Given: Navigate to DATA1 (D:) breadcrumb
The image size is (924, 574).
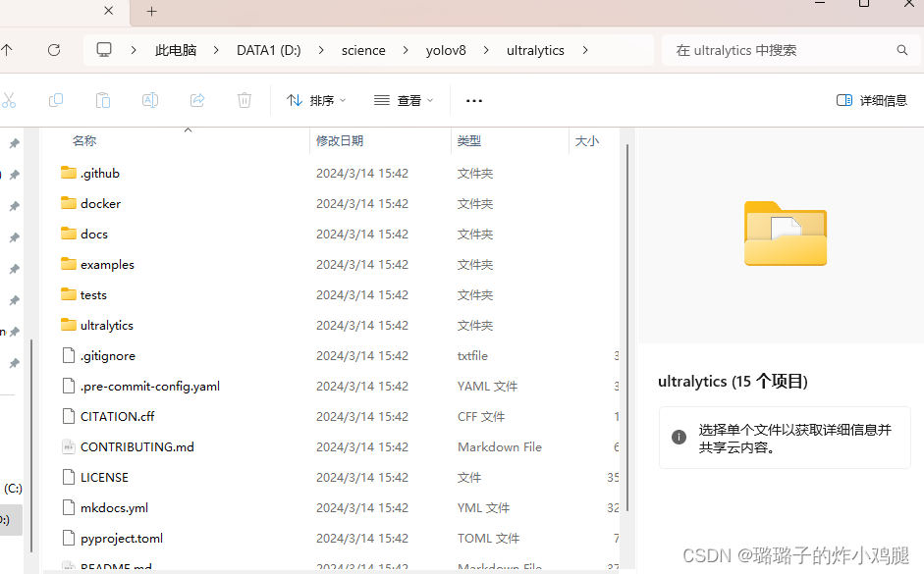Looking at the screenshot, I should (x=267, y=50).
